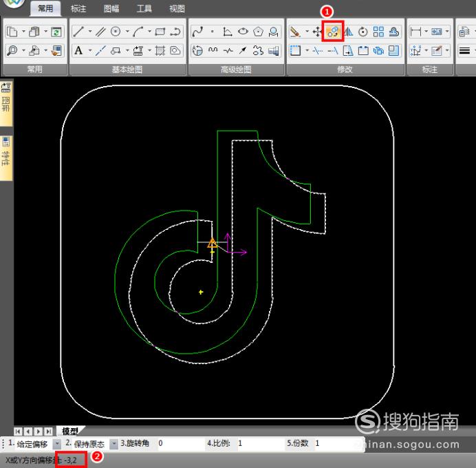This screenshot has height=468, width=476.
Task: Open dropdown beside Erase tool
Action: click(x=307, y=31)
